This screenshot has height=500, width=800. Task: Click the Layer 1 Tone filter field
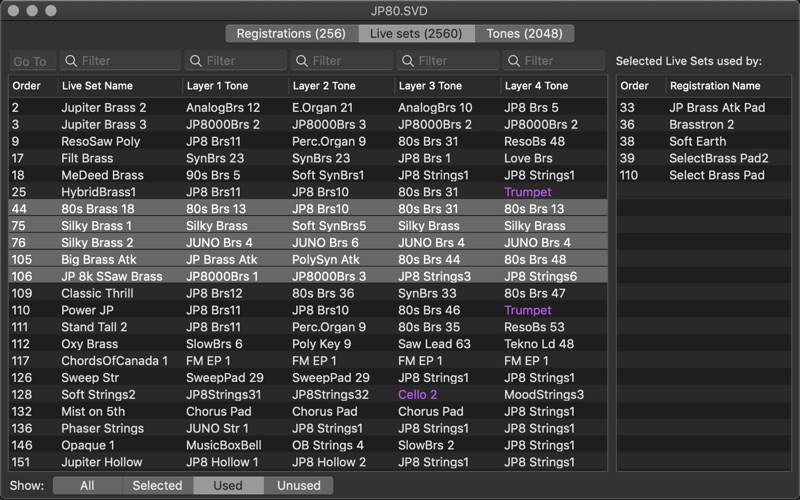[x=235, y=61]
